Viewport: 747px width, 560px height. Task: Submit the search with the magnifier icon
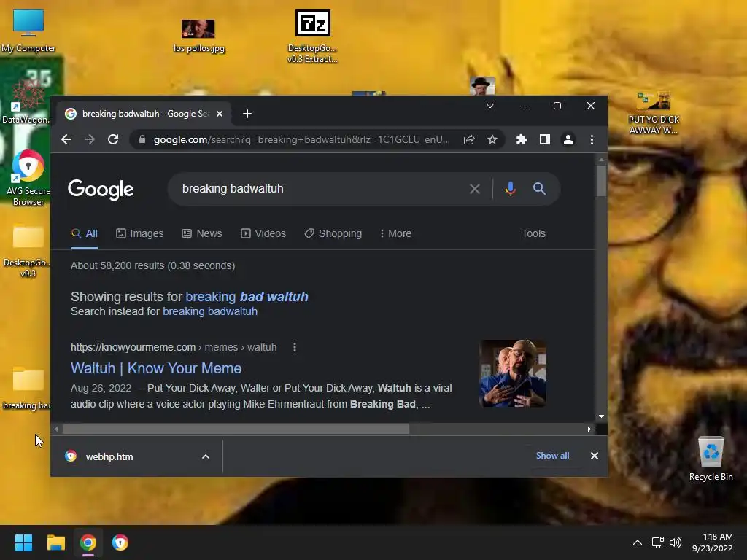pyautogui.click(x=539, y=189)
